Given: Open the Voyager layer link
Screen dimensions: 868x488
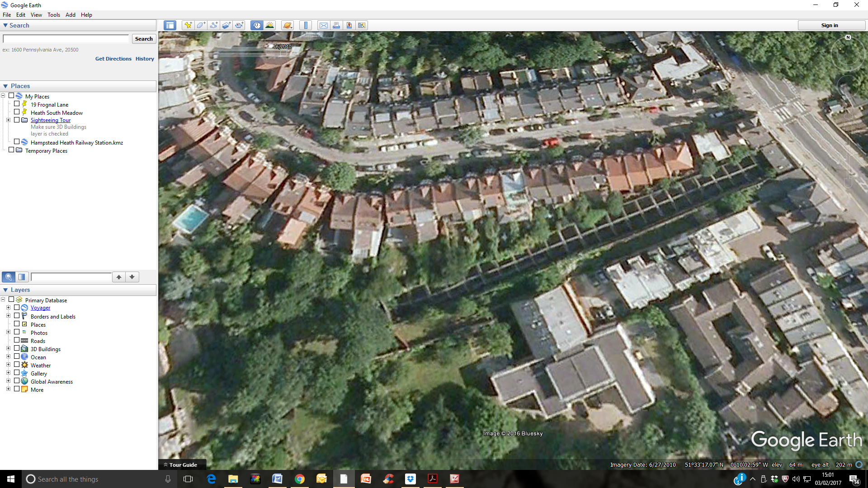Looking at the screenshot, I should coord(40,308).
